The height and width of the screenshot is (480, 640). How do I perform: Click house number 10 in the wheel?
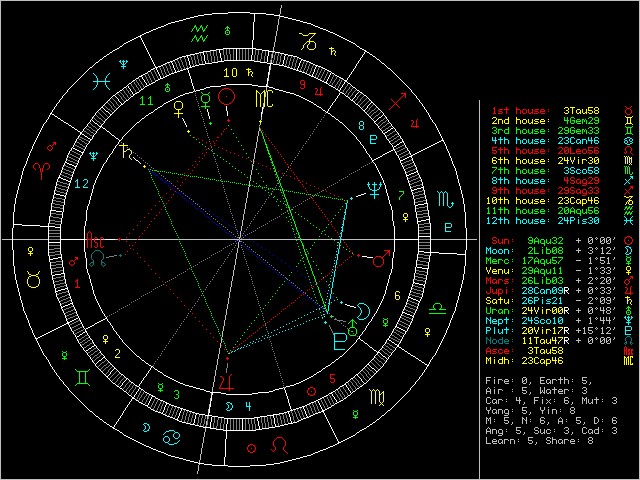point(230,73)
